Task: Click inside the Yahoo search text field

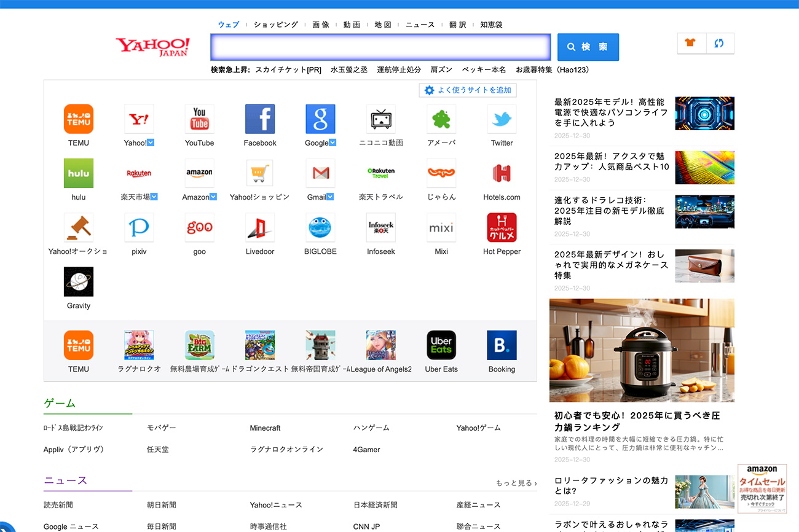Action: point(380,47)
